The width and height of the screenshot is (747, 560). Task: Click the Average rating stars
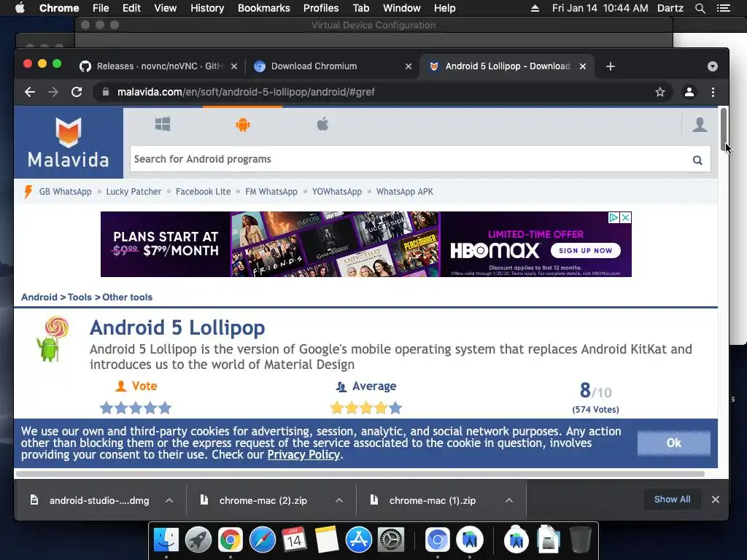pos(366,408)
